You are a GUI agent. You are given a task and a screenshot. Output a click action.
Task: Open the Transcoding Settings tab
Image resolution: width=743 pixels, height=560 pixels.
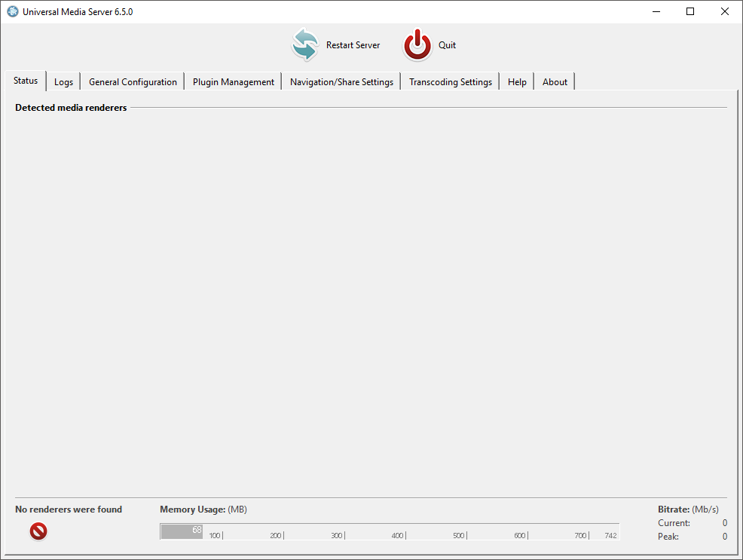coord(451,82)
